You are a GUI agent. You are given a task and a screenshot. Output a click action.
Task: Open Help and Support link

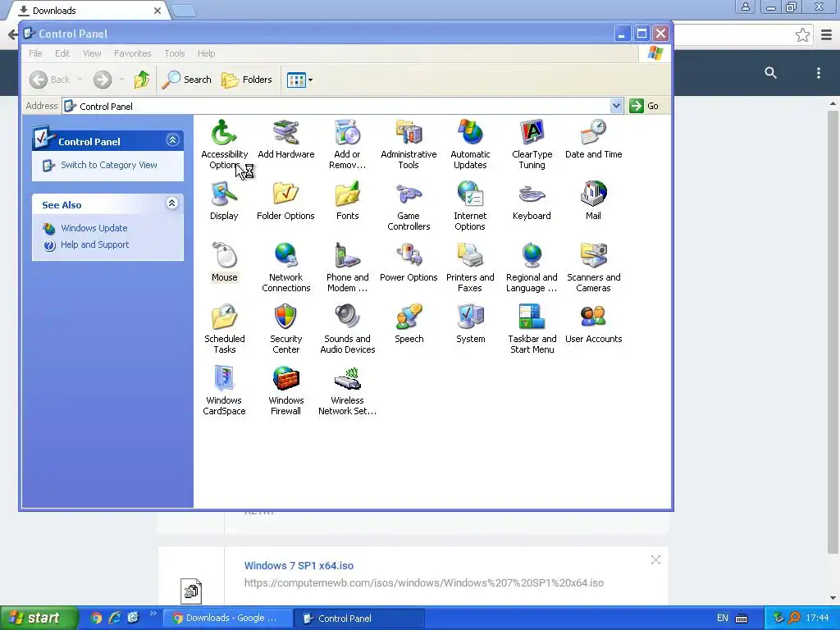(x=95, y=244)
